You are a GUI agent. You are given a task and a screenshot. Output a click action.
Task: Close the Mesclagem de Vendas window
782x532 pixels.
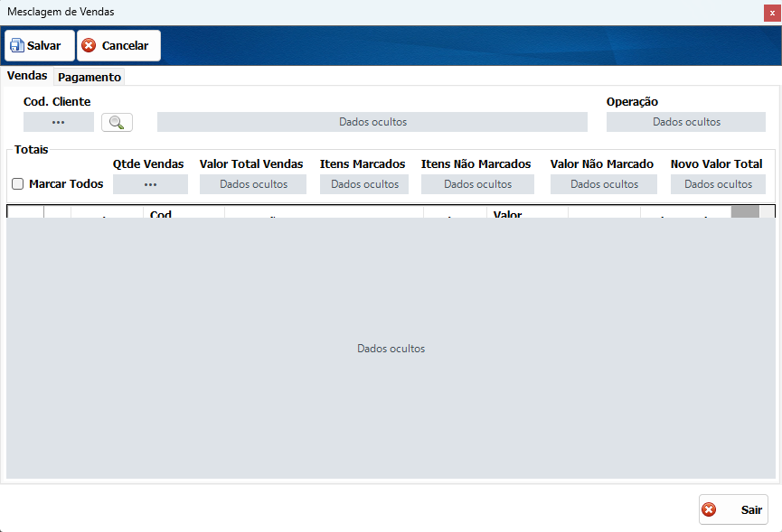(772, 13)
